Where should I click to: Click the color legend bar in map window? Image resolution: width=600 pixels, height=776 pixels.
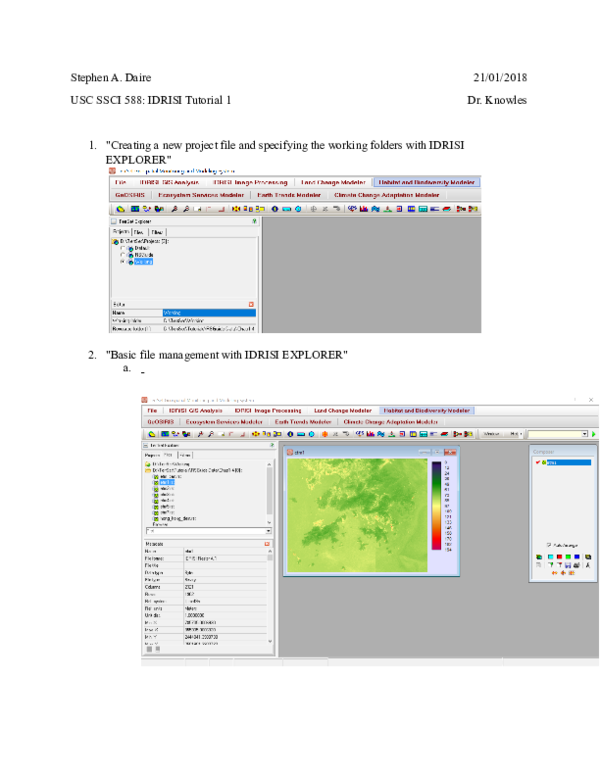pos(435,508)
